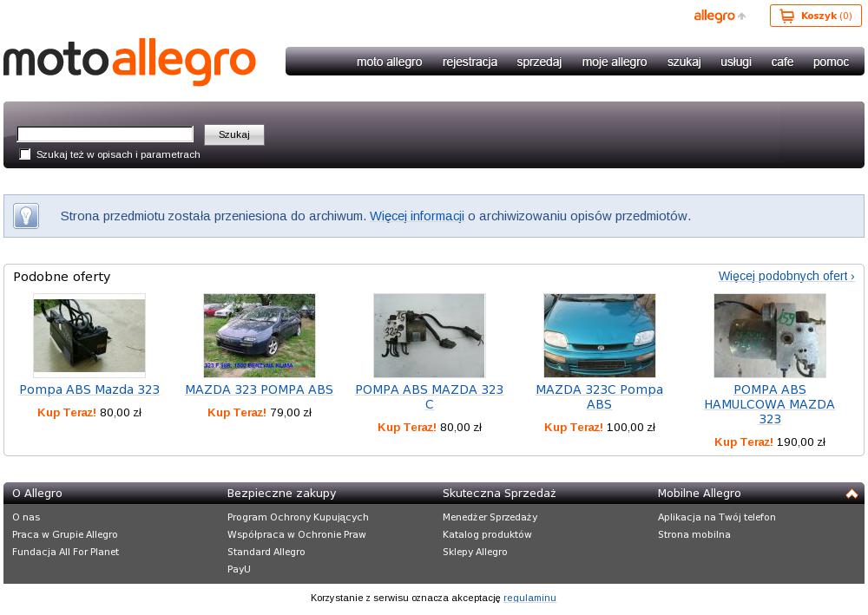Open the moto allegro menu item
868x615 pixels.
389,62
